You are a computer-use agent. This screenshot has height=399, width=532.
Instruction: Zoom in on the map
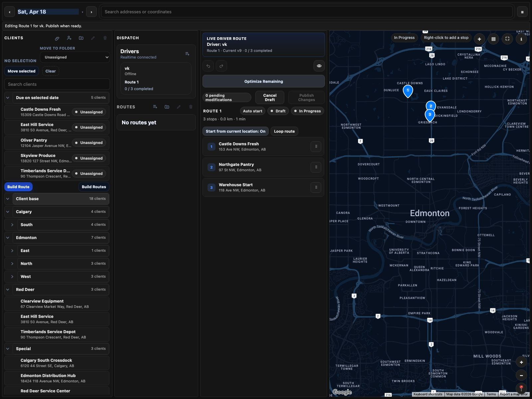point(521,362)
